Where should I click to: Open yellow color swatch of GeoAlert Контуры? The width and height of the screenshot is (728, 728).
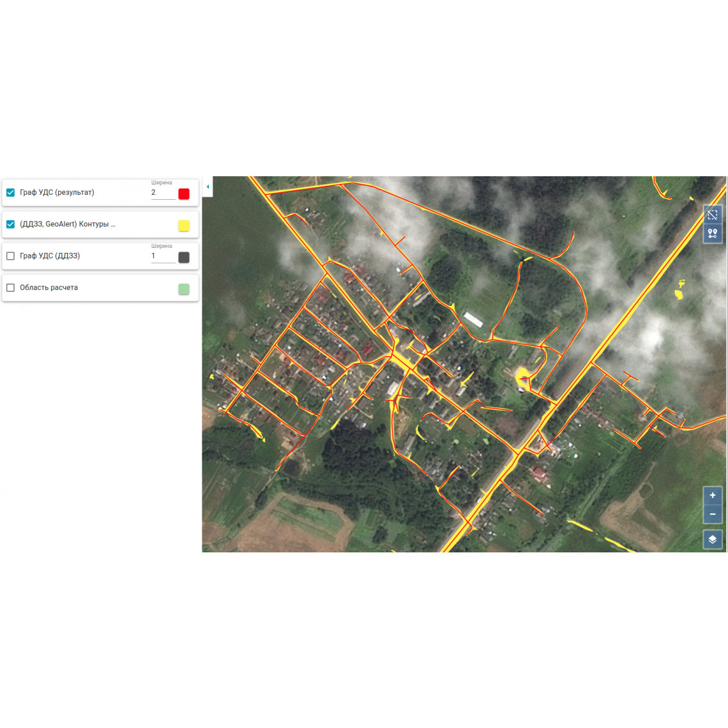pos(184,225)
